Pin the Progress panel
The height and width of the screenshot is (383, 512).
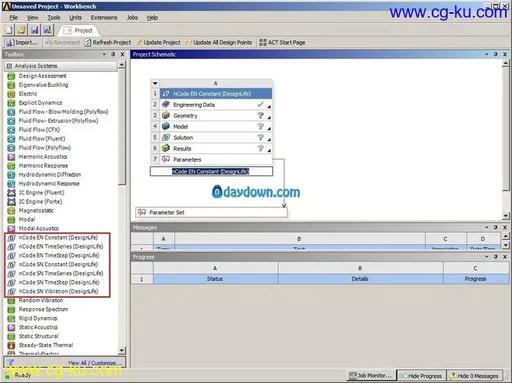(x=496, y=257)
